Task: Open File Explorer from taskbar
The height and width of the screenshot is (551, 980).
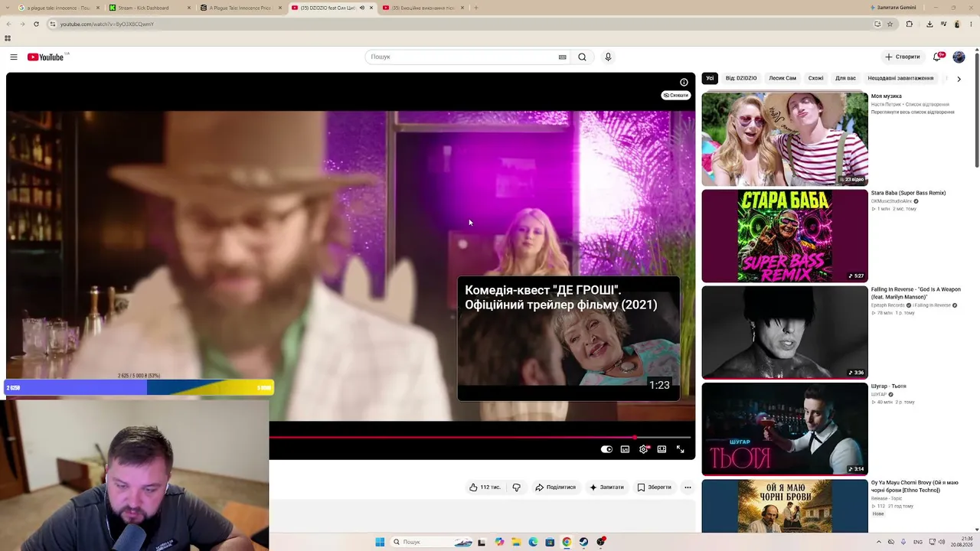Action: [516, 542]
